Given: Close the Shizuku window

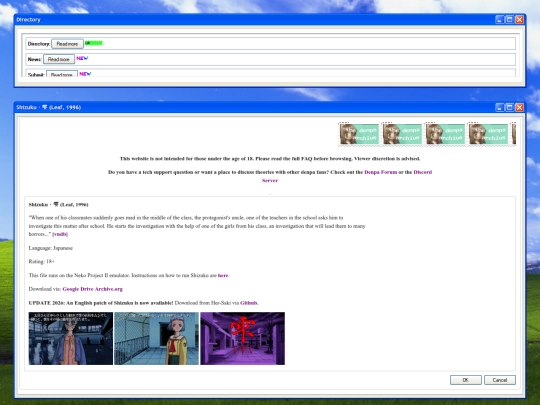Looking at the screenshot, I should (519, 107).
